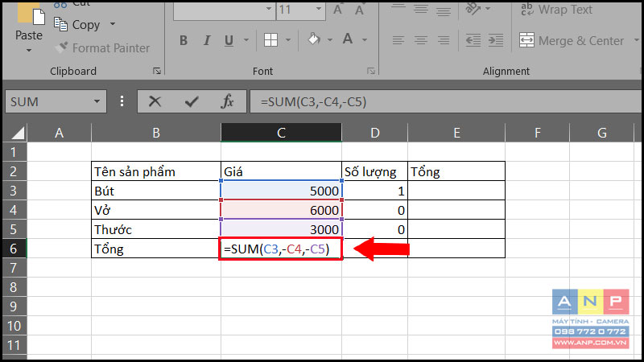Image resolution: width=644 pixels, height=362 pixels.
Task: Align text left
Action: click(398, 40)
